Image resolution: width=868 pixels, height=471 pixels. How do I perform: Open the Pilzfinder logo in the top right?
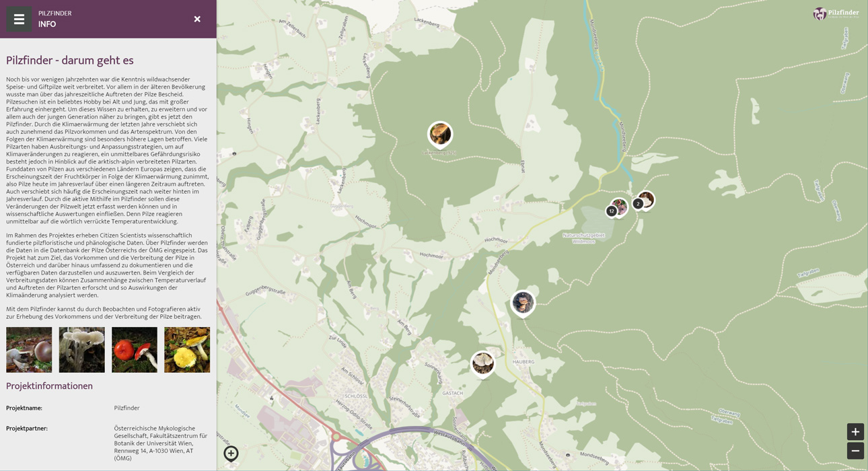coord(836,13)
